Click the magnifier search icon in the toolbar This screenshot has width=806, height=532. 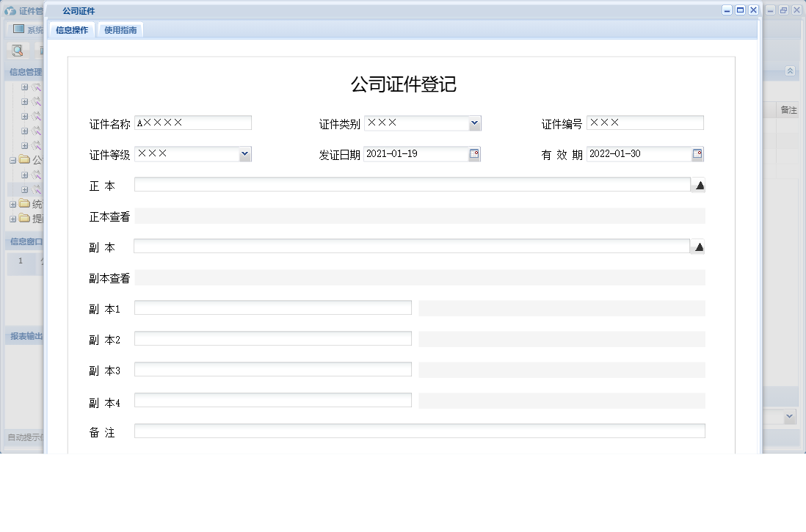(17, 50)
